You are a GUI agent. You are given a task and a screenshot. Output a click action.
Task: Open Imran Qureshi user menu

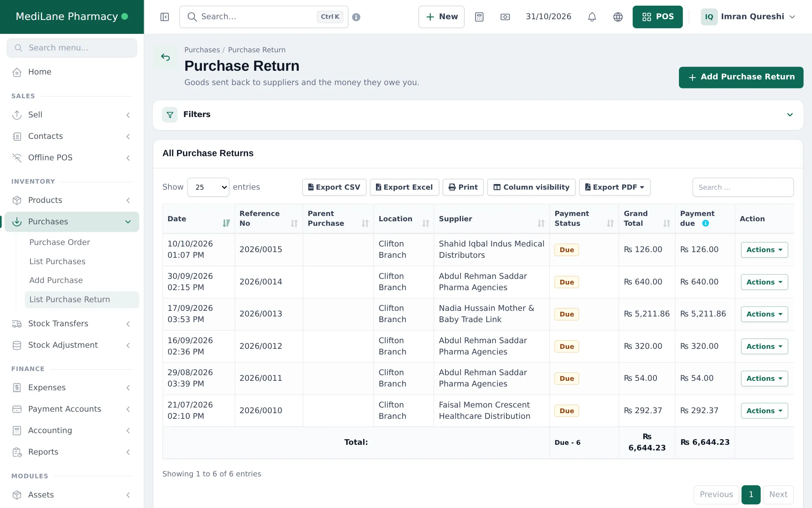click(748, 17)
